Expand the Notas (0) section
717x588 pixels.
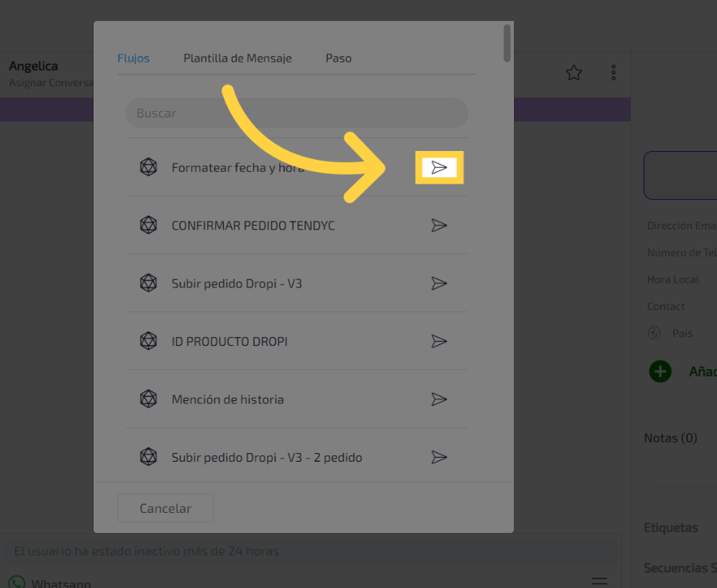click(x=671, y=438)
